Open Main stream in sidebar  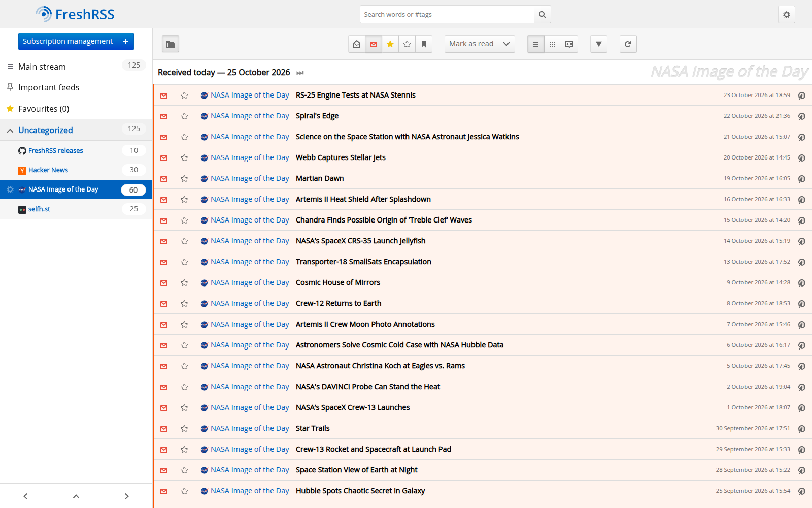point(42,67)
